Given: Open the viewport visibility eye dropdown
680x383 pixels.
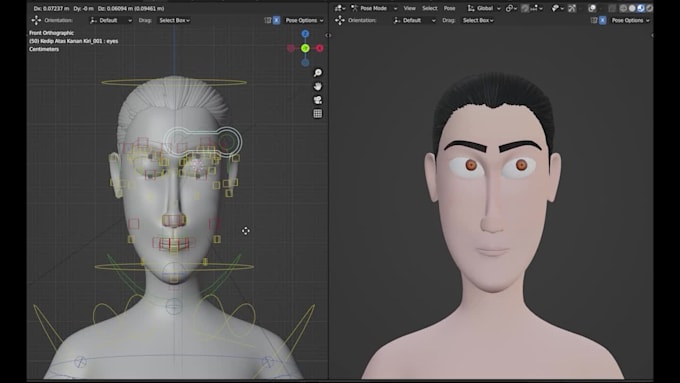Looking at the screenshot, I should pos(557,8).
